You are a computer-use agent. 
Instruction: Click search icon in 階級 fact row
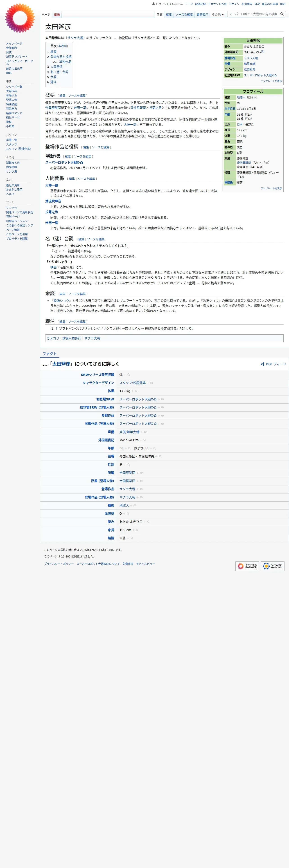(x=132, y=538)
